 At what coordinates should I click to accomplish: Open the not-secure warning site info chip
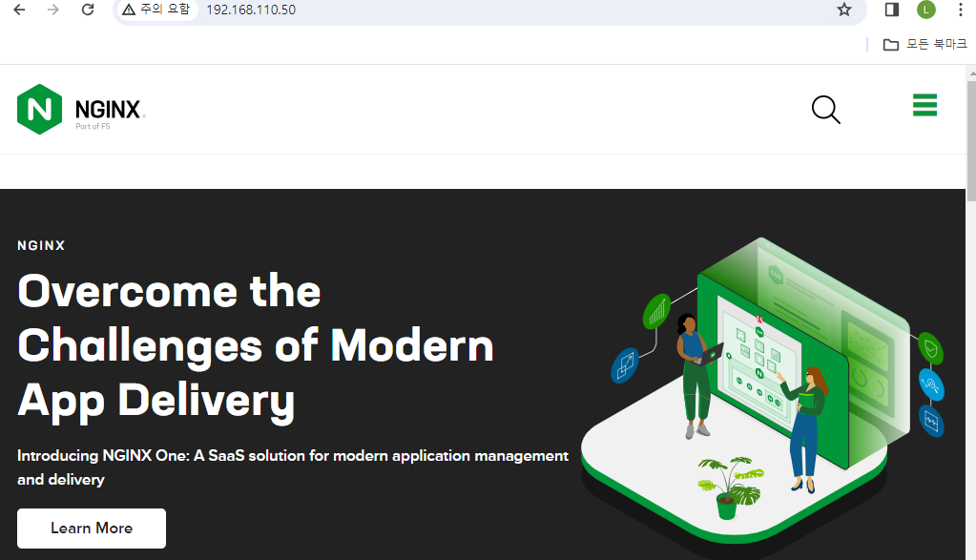(156, 10)
